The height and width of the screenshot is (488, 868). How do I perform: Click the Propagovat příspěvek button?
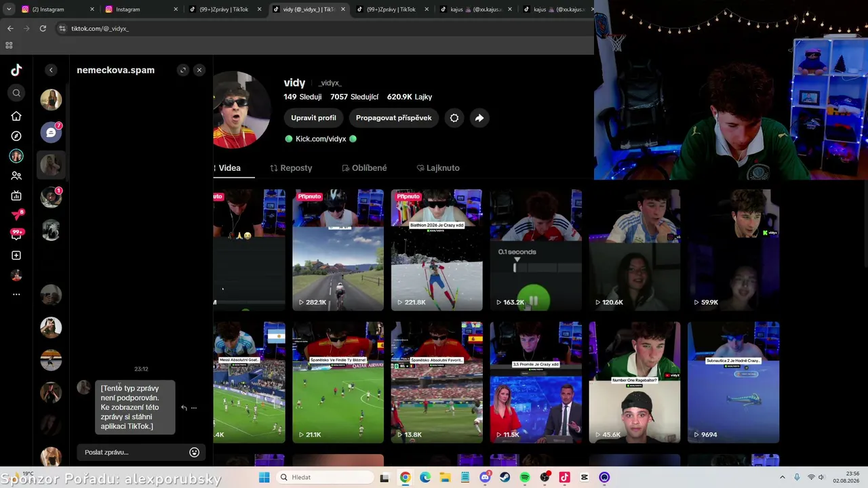tap(393, 118)
